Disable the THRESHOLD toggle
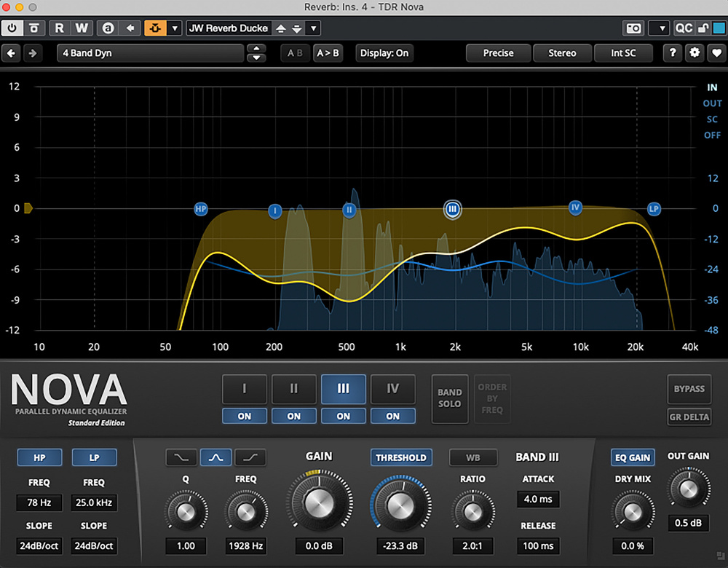728x568 pixels. pyautogui.click(x=400, y=457)
